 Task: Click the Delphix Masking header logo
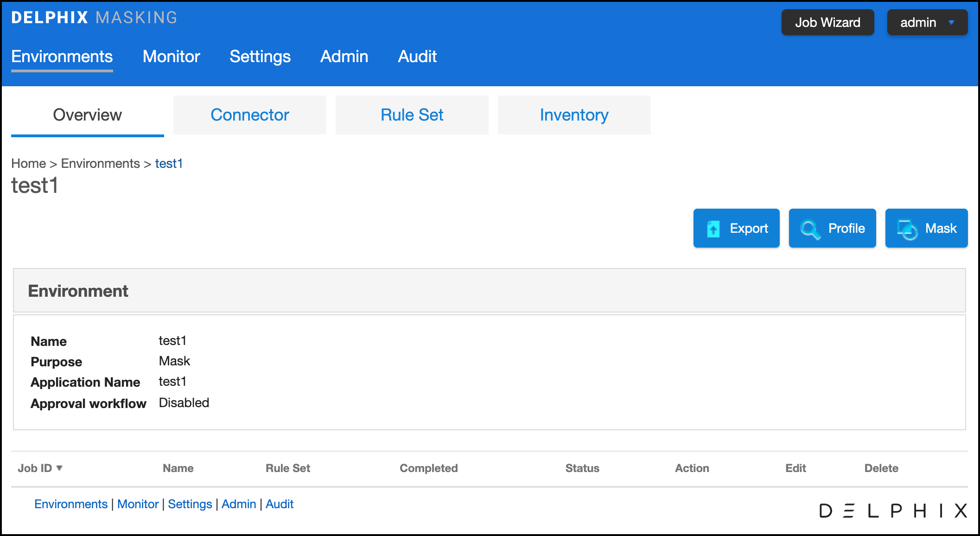[x=95, y=18]
